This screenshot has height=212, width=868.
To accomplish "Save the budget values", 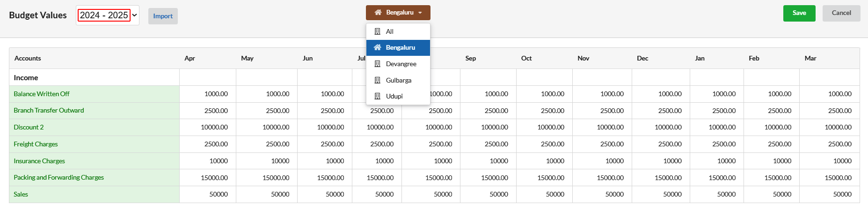I will click(x=799, y=13).
